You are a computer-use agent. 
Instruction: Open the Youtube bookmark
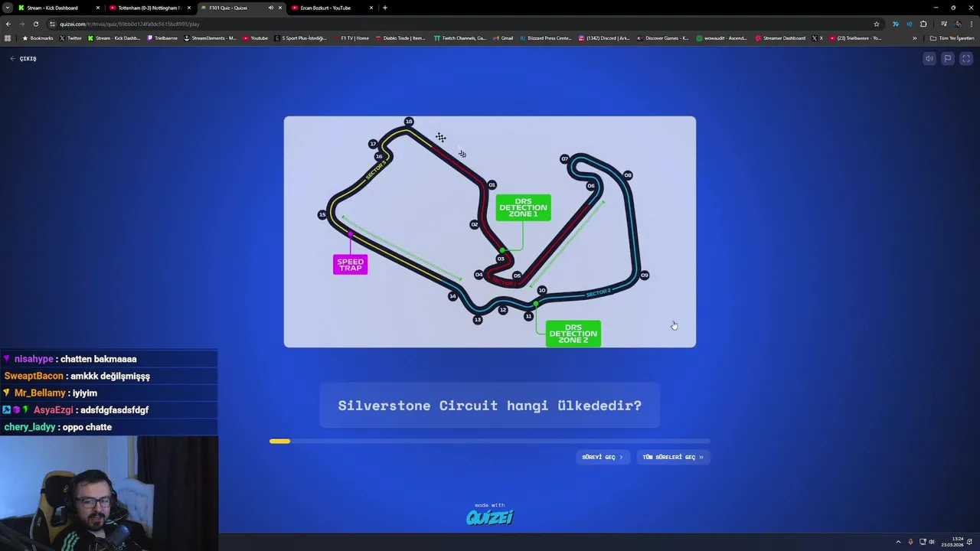(256, 38)
